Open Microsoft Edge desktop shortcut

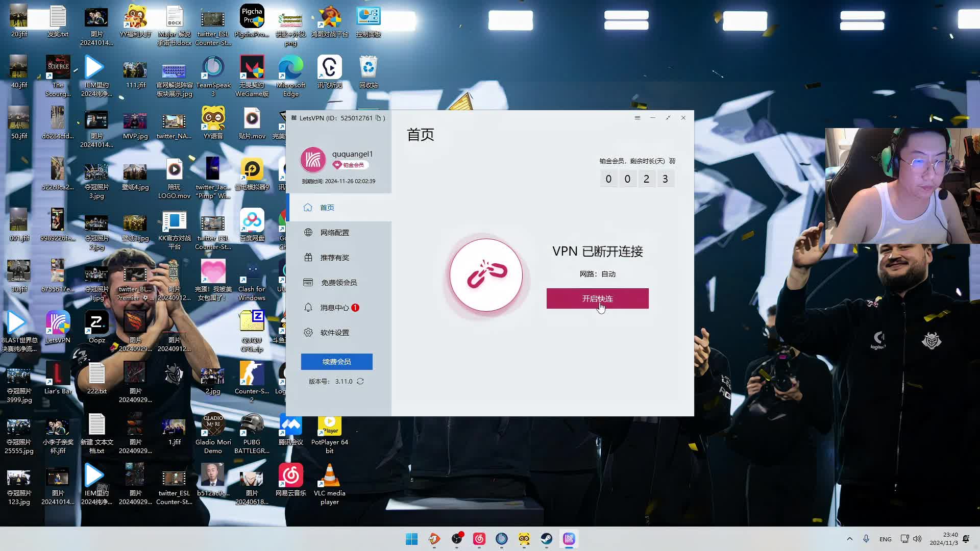coord(290,77)
